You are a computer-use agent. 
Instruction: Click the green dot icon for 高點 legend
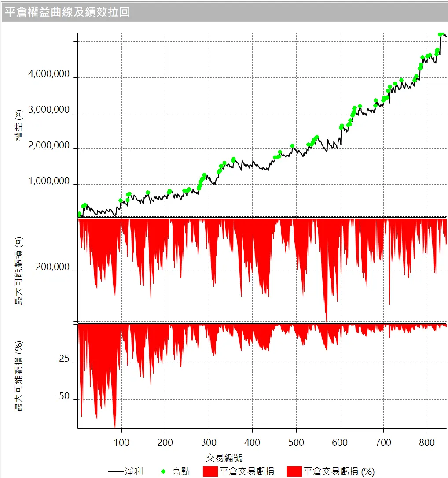tap(163, 471)
